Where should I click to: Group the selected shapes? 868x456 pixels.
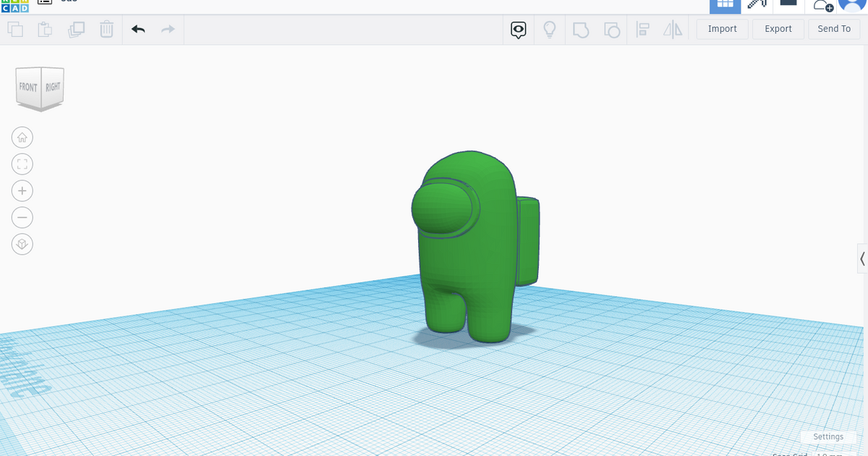pyautogui.click(x=581, y=29)
